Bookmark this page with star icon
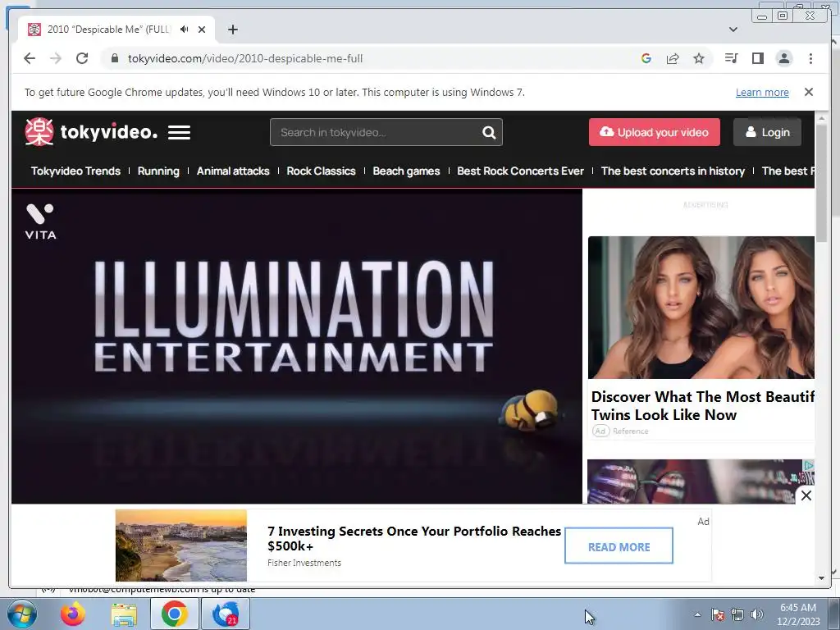The width and height of the screenshot is (840, 630). [x=699, y=58]
